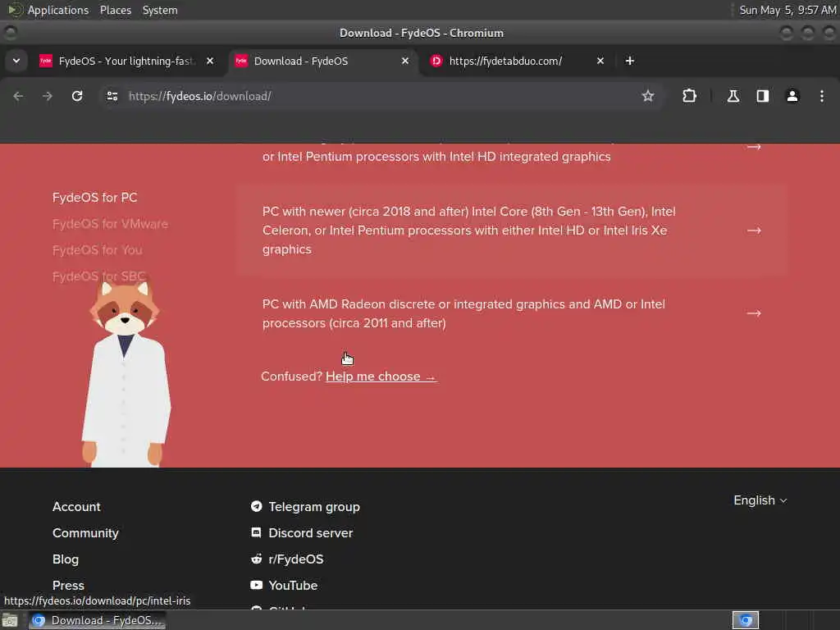Click the Telegram icon in footer
The width and height of the screenshot is (840, 630).
click(x=256, y=505)
